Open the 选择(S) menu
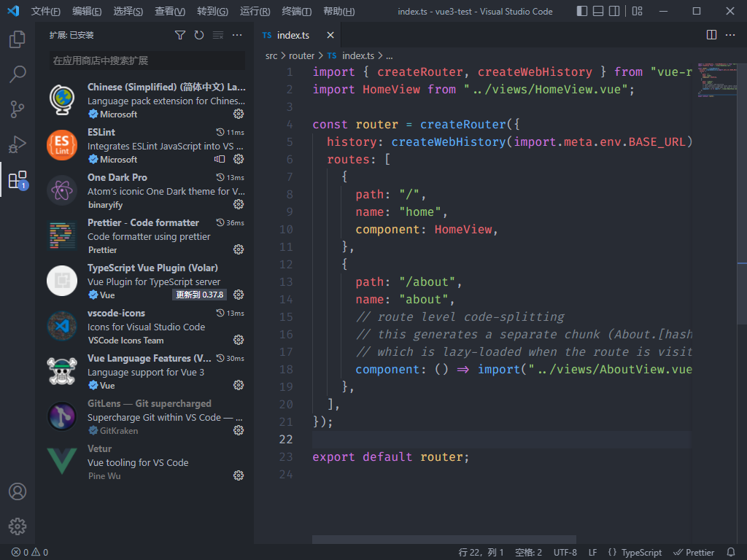This screenshot has width=747, height=560. pos(128,12)
